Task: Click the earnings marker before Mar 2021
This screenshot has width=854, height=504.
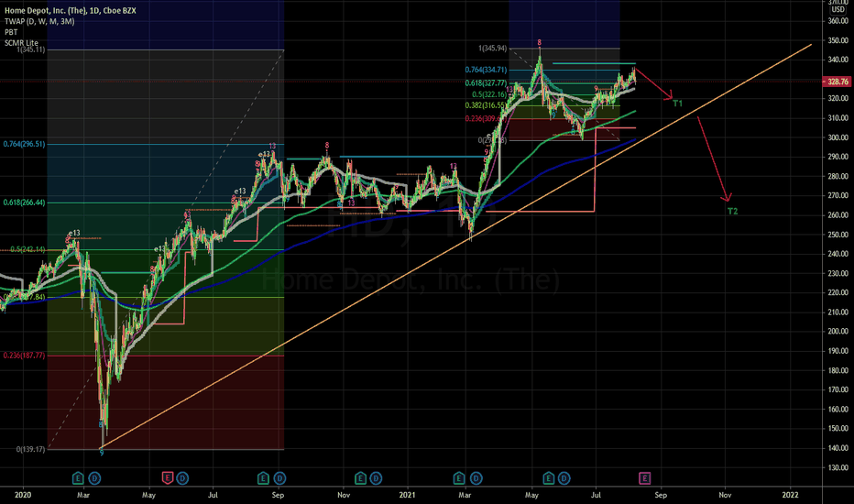Action: click(x=458, y=478)
